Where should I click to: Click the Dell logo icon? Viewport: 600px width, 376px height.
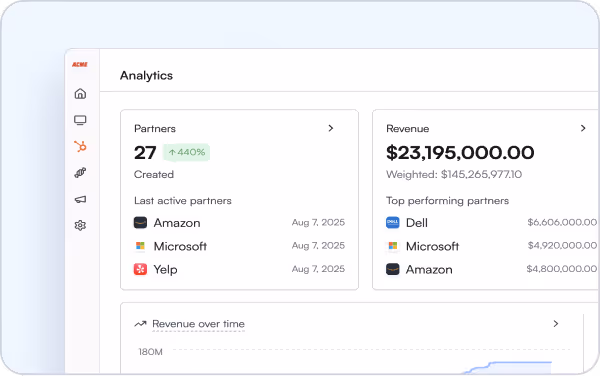[393, 223]
